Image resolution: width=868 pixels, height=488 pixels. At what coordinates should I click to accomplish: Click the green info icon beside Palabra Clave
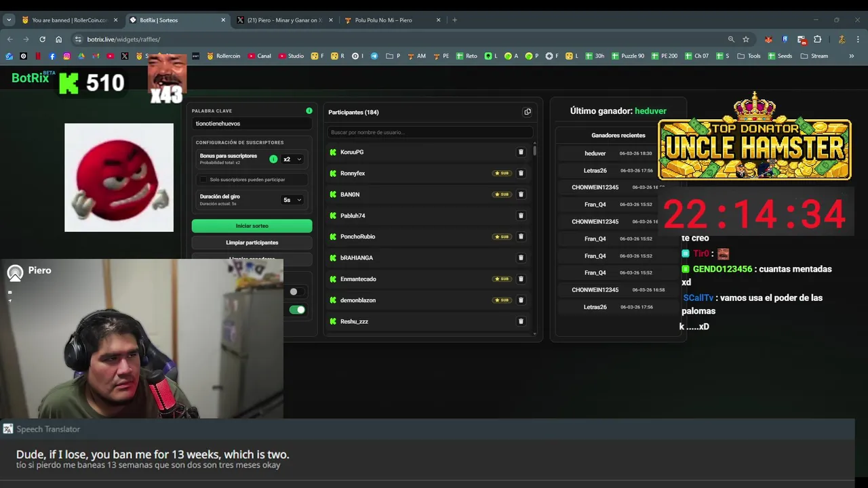[309, 110]
